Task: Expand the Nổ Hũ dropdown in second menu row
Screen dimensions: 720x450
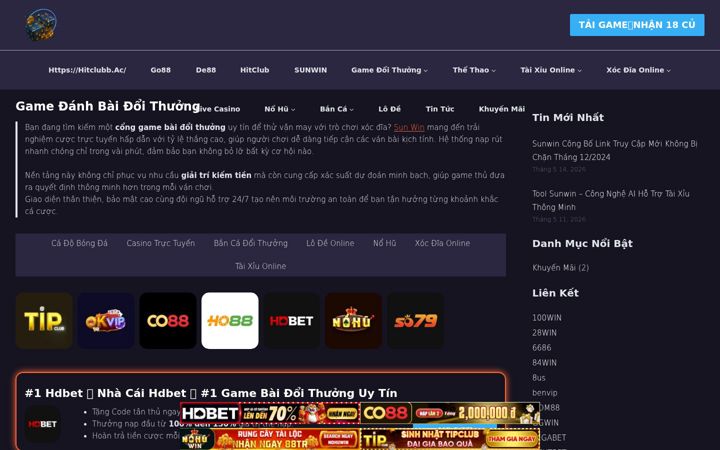Action: point(280,109)
